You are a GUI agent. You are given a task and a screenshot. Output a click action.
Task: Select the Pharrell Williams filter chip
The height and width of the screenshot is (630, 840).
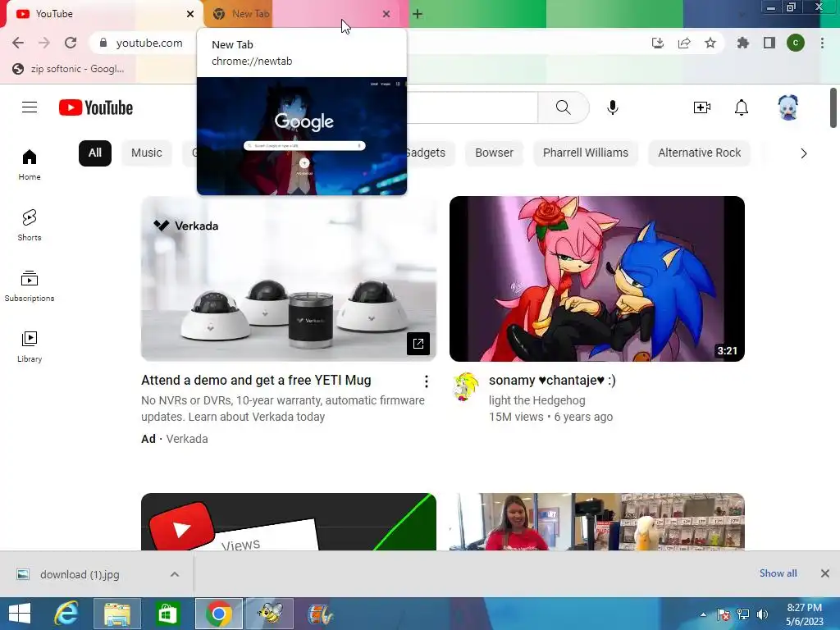coord(586,153)
